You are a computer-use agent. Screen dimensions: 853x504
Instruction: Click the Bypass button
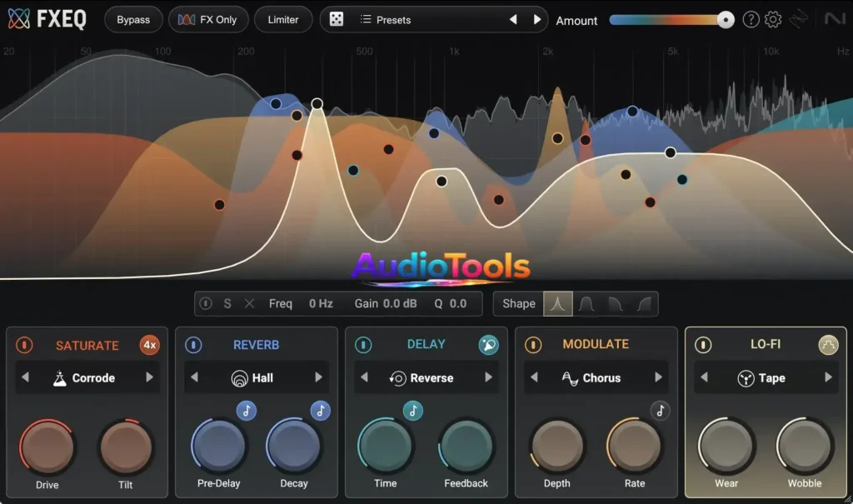click(x=132, y=18)
